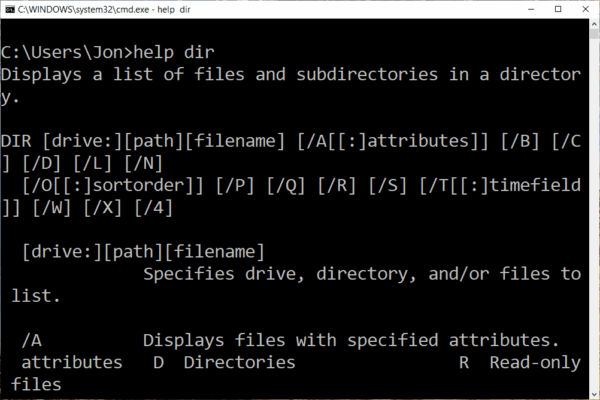600x400 pixels.
Task: Click the scrollbar down arrow
Action: pos(594,394)
